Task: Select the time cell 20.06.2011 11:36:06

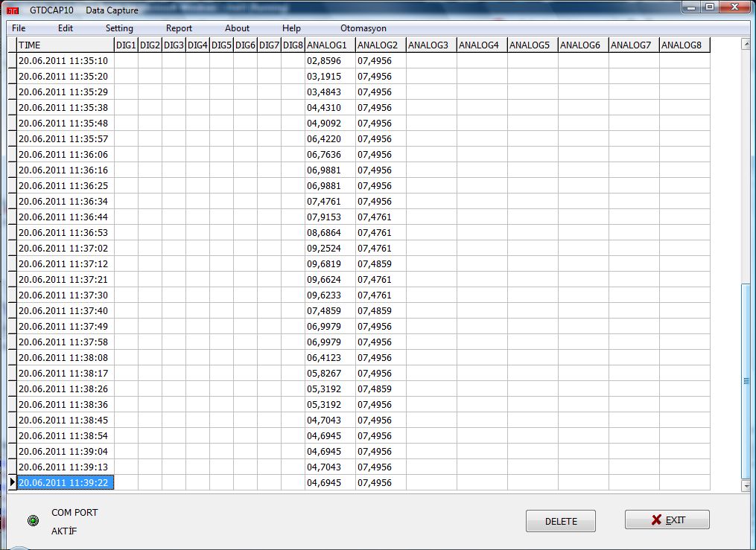Action: (66, 154)
